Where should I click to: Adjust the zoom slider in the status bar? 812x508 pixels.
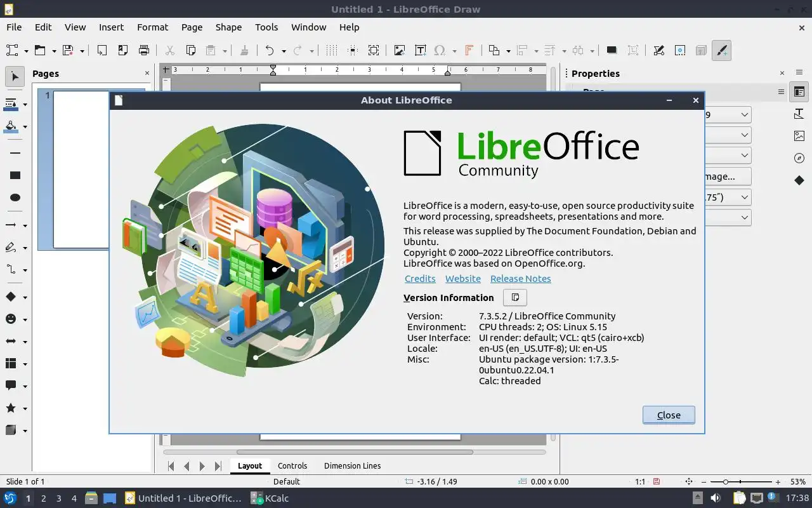[741, 482]
